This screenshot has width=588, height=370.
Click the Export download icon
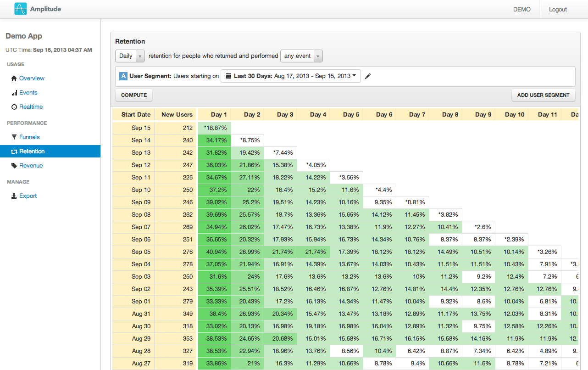[14, 196]
